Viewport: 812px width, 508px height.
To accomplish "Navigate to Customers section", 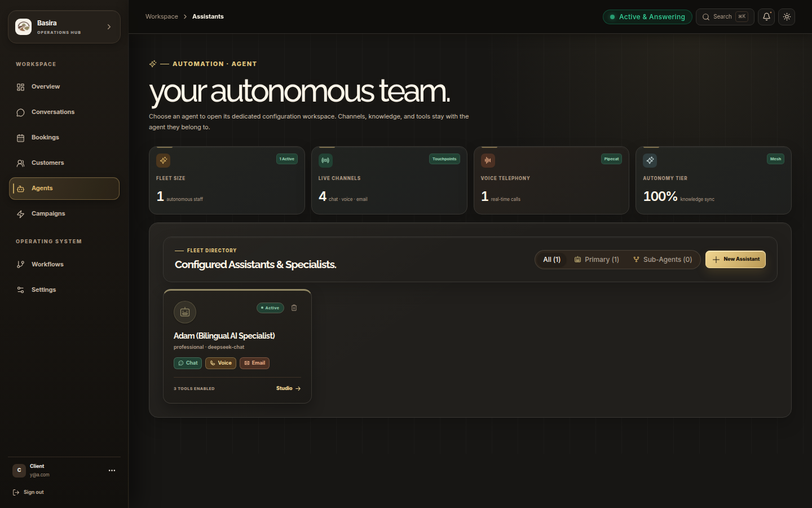I will [64, 163].
